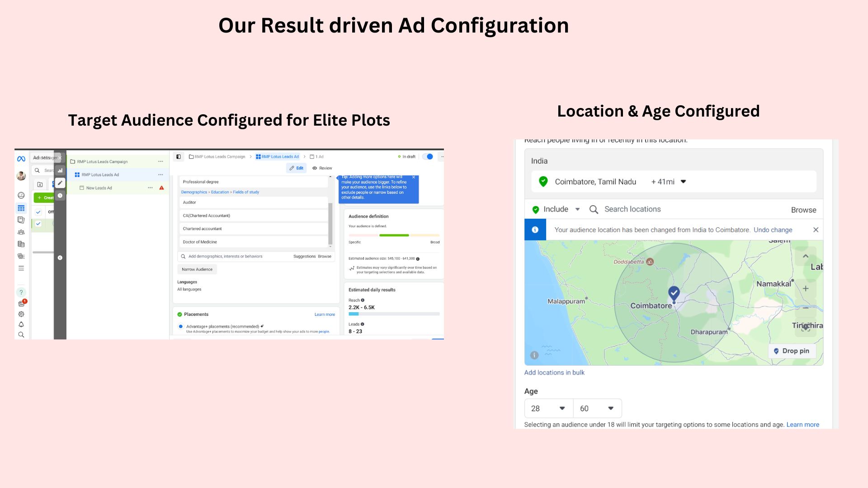Image resolution: width=868 pixels, height=488 pixels.
Task: Select RMP Lotus Leads Ad tree item
Action: coord(118,174)
